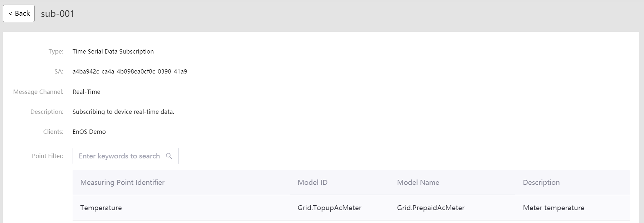Click the Back button

(x=19, y=14)
